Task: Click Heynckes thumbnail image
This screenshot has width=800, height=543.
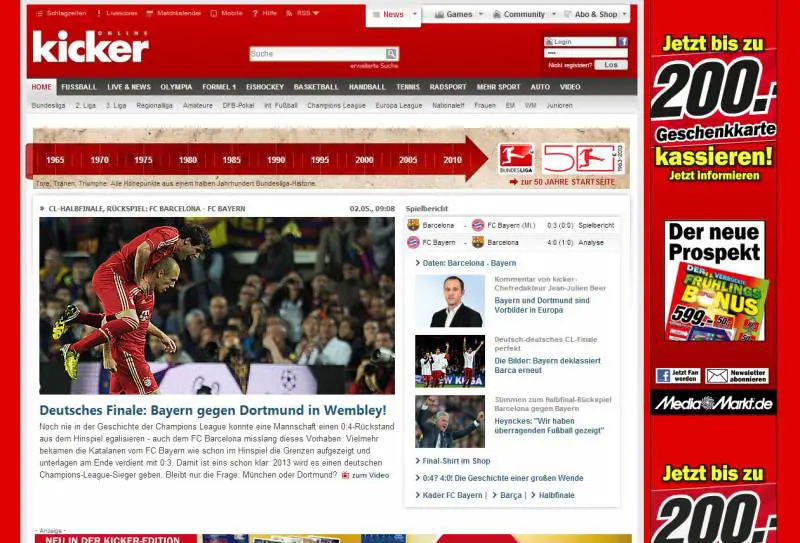Action: coord(450,422)
